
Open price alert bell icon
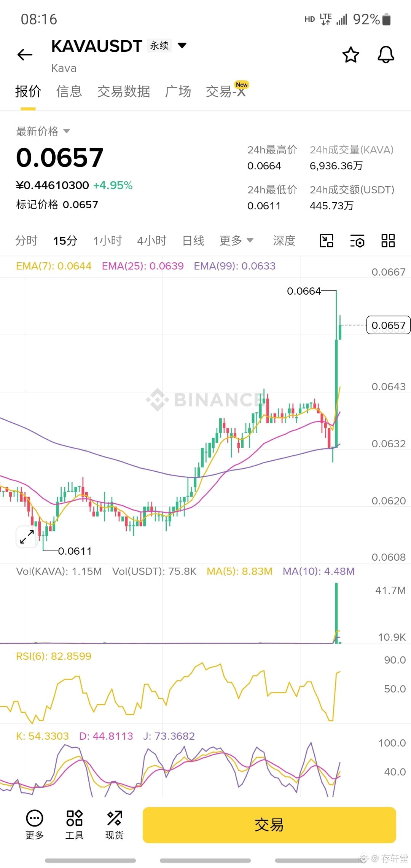(386, 55)
